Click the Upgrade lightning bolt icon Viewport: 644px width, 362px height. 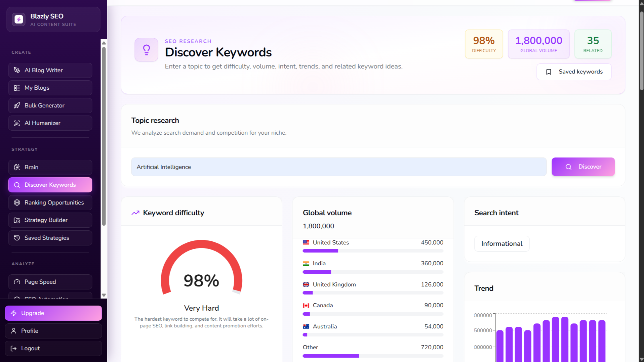point(13,313)
